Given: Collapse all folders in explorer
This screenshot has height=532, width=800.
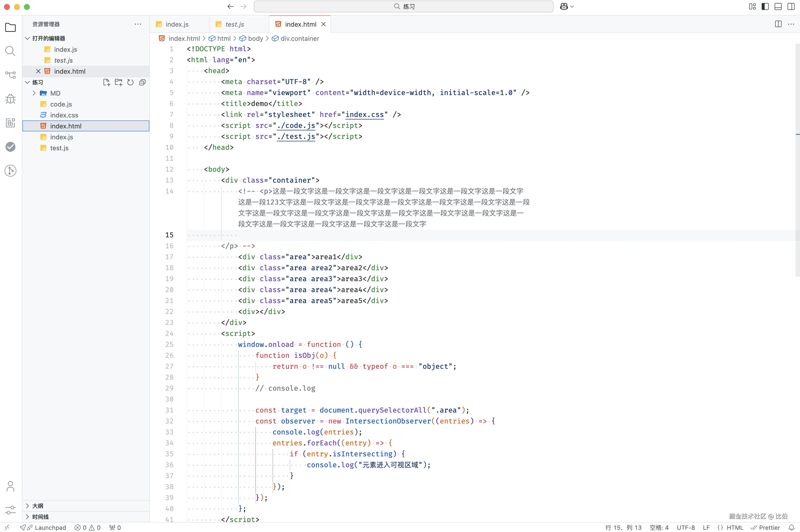Looking at the screenshot, I should 143,82.
